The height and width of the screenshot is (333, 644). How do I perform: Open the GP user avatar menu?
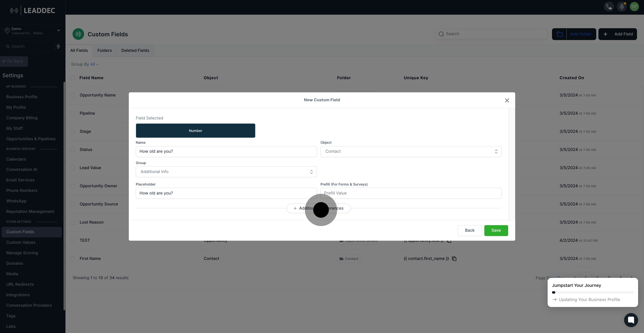634,7
